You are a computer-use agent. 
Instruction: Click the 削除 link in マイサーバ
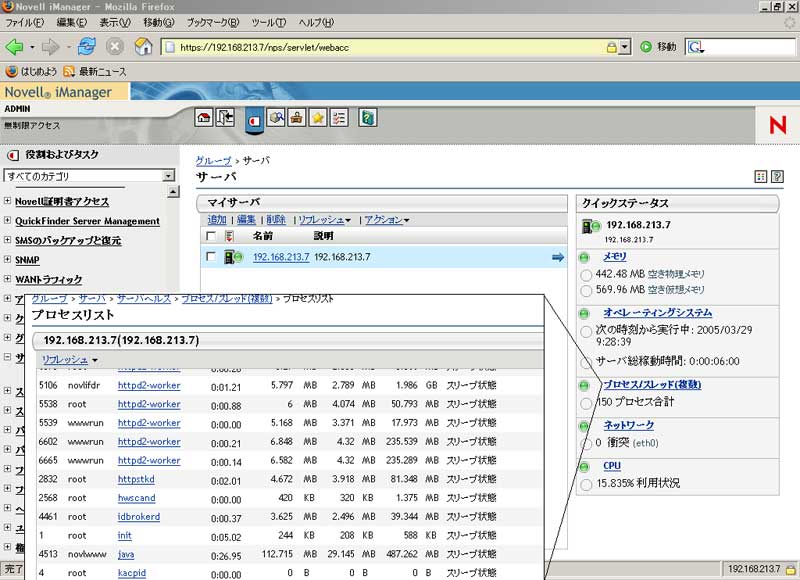pyautogui.click(x=276, y=220)
